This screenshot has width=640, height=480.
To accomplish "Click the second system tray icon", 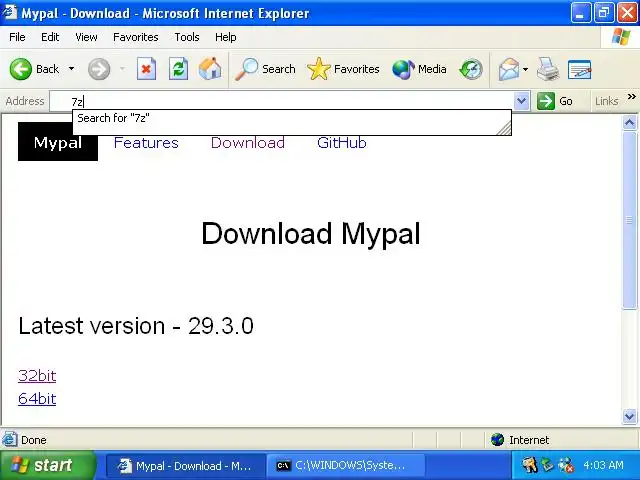I will coord(547,465).
